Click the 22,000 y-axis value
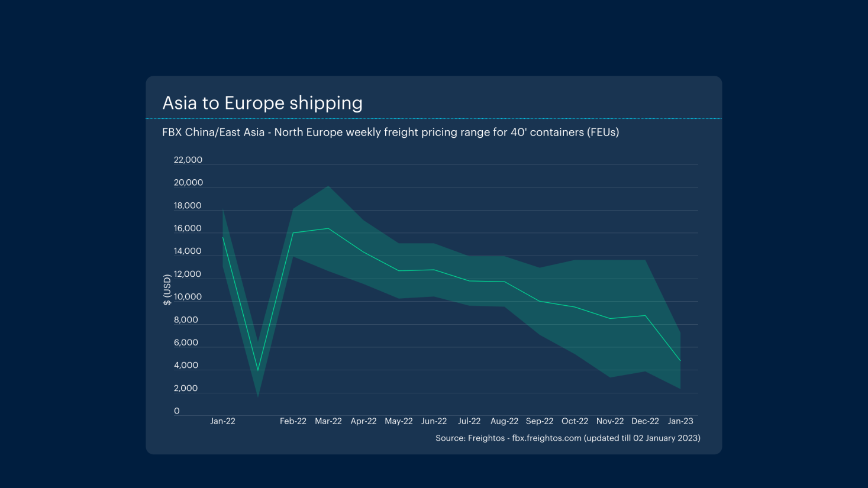 coord(188,160)
